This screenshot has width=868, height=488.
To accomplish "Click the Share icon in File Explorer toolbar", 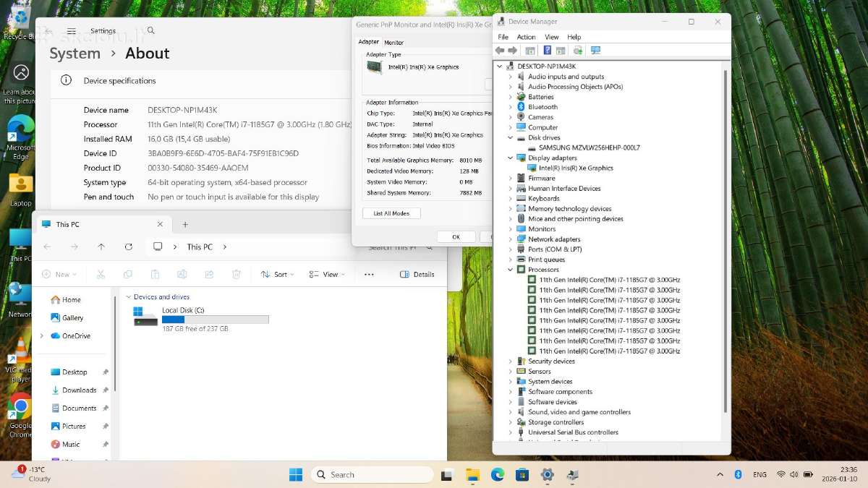I will 209,274.
